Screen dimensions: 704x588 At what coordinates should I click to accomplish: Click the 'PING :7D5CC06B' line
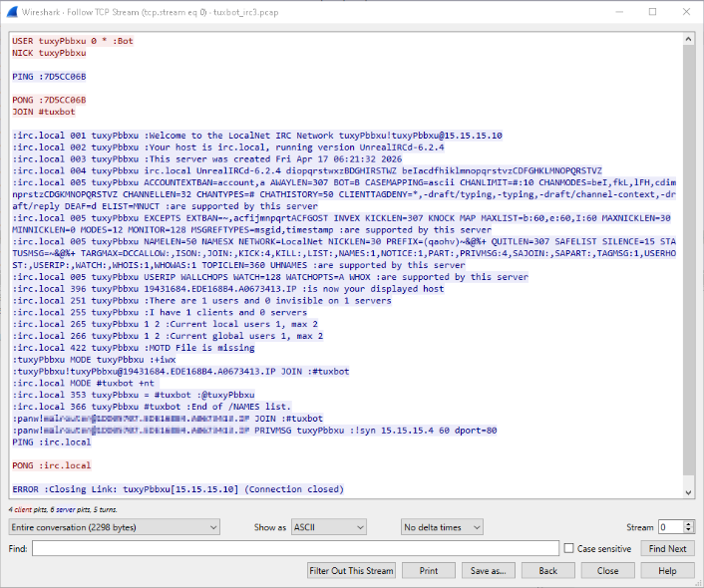[49, 77]
